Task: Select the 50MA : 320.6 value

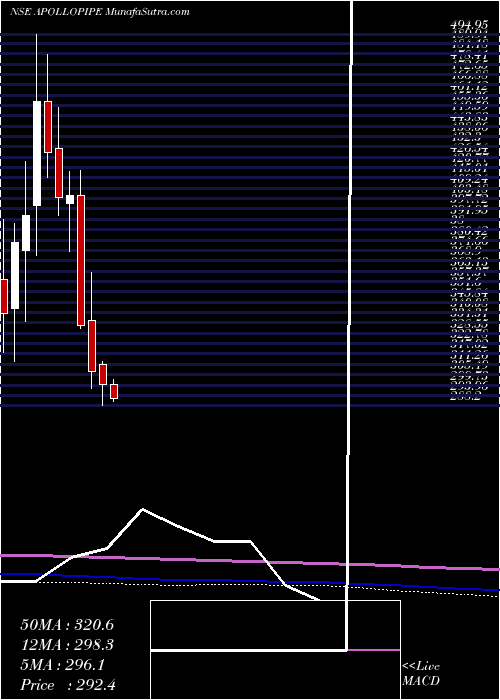Action: (x=67, y=625)
